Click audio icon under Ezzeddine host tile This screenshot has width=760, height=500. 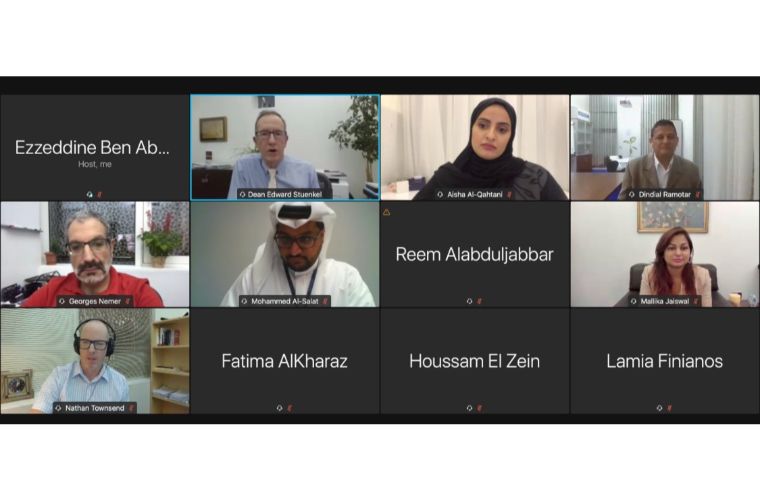(90, 194)
